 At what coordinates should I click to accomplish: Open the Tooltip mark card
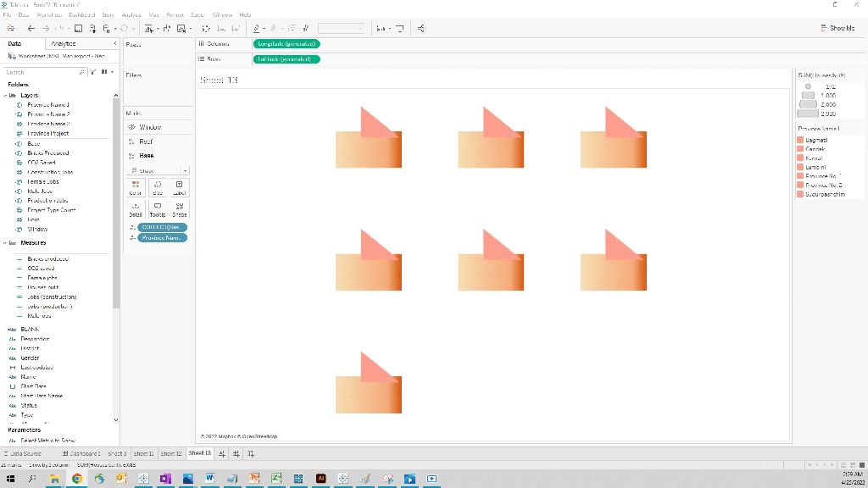[x=157, y=209]
